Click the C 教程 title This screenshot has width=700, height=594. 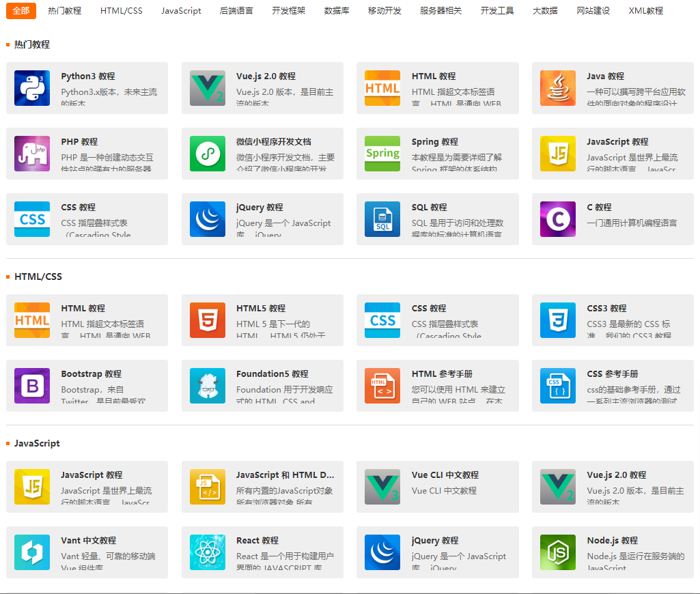[x=599, y=208]
